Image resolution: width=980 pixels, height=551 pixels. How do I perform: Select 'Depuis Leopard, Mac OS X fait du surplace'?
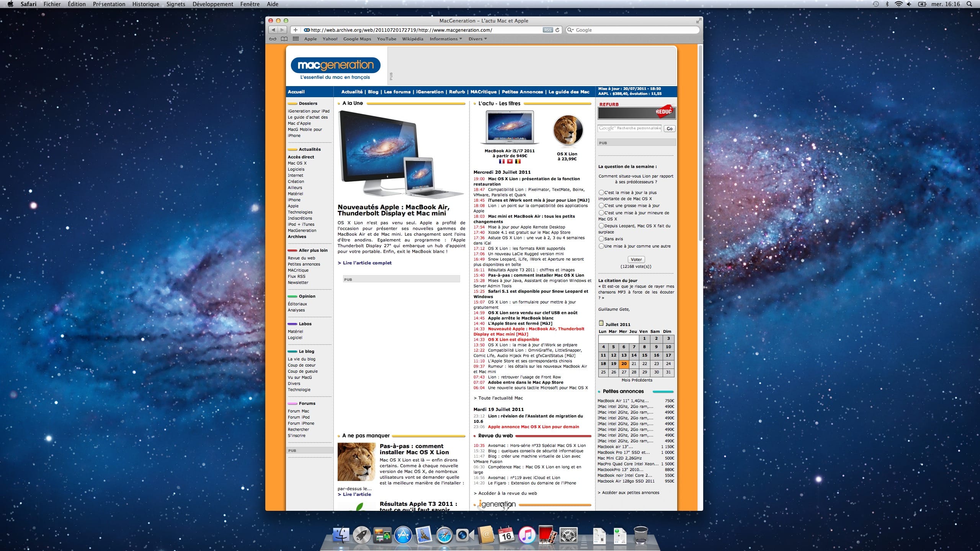pyautogui.click(x=601, y=226)
